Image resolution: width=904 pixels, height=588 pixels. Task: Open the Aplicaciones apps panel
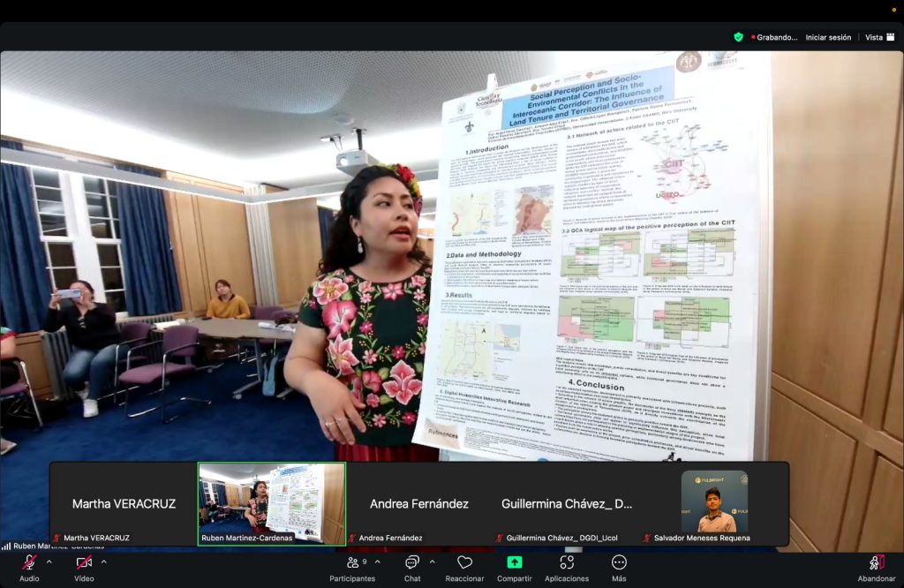click(x=566, y=563)
